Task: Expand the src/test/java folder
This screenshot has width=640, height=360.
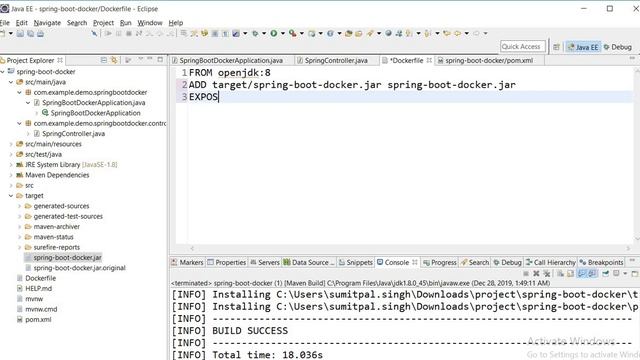Action: click(x=11, y=154)
